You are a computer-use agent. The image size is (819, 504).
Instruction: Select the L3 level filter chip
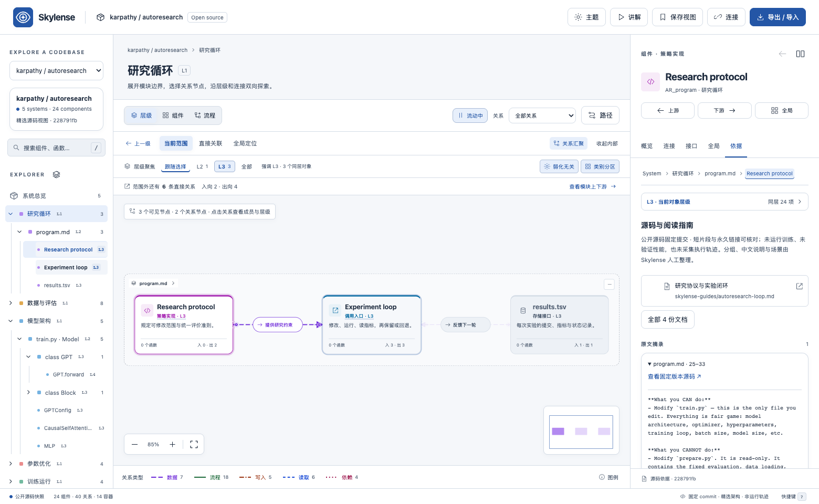pyautogui.click(x=225, y=166)
